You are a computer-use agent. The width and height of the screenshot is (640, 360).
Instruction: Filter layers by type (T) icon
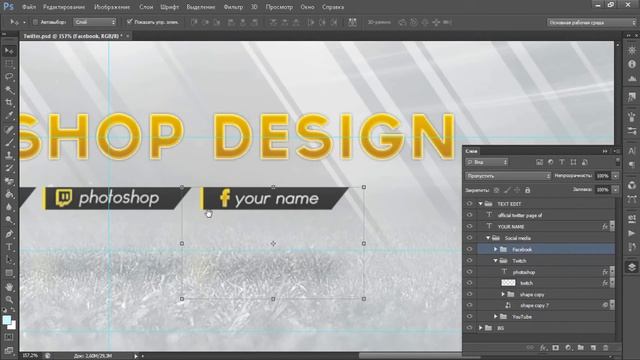[562, 162]
